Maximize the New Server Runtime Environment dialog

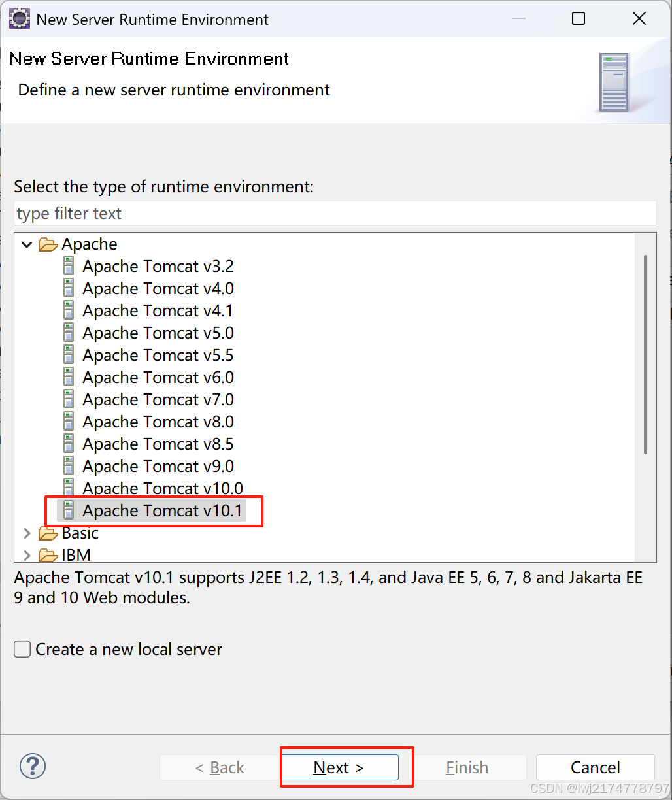point(579,19)
